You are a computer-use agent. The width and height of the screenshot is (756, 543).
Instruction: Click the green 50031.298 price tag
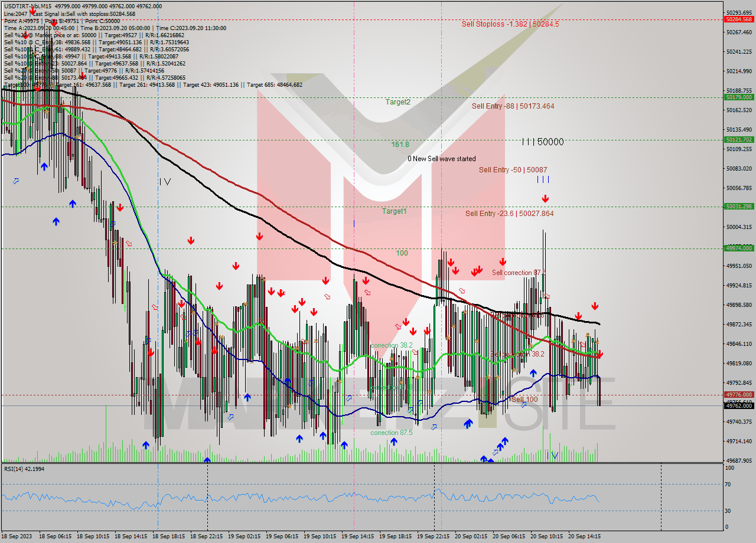pos(738,207)
